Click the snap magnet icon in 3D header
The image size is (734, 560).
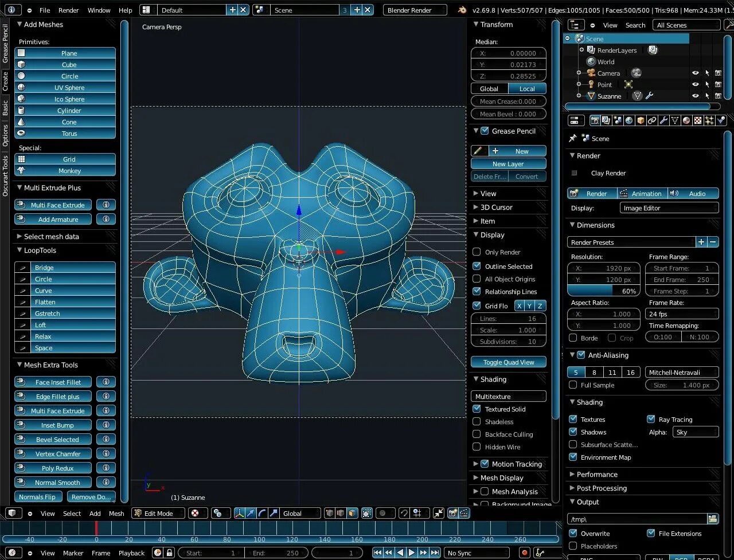[x=404, y=513]
